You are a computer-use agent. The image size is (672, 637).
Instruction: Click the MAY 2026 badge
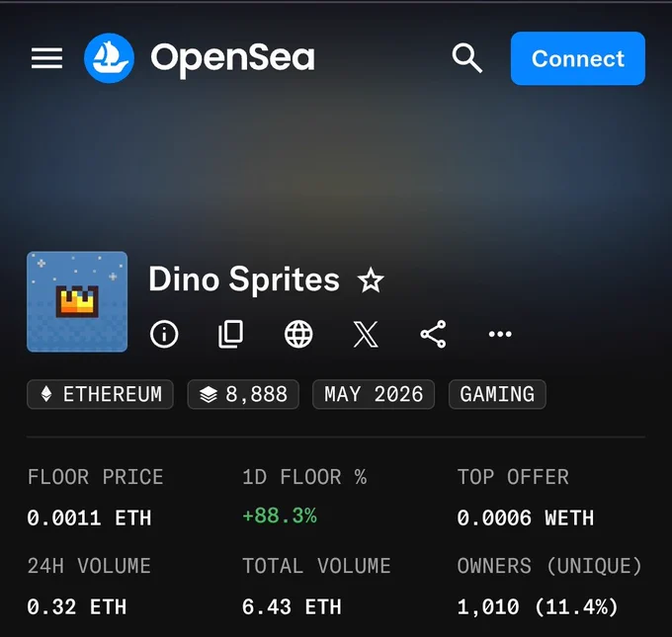click(374, 394)
